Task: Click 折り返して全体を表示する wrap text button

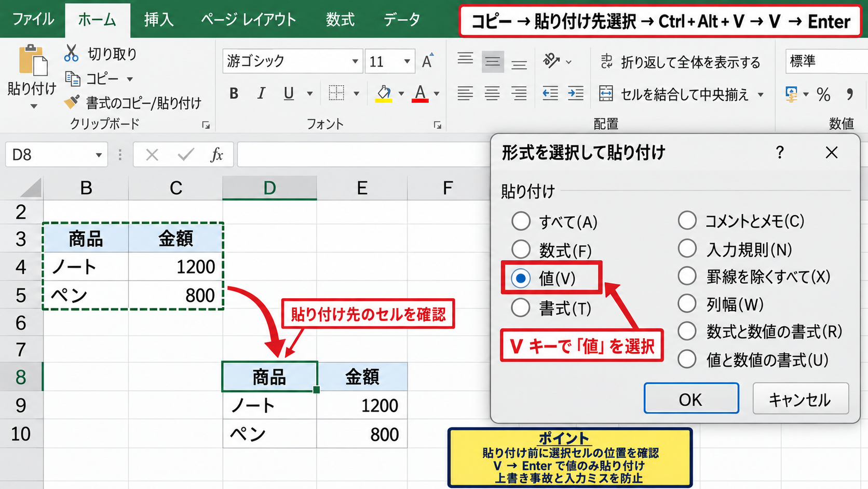Action: [681, 62]
